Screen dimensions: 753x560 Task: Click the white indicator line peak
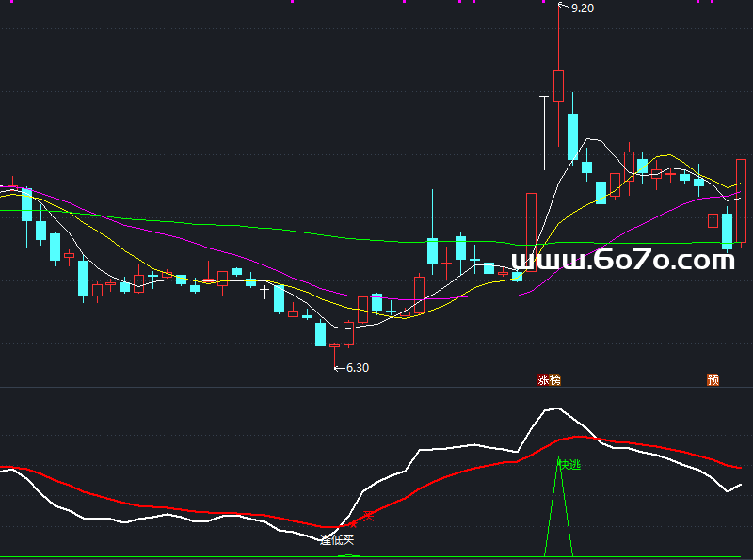coord(557,408)
